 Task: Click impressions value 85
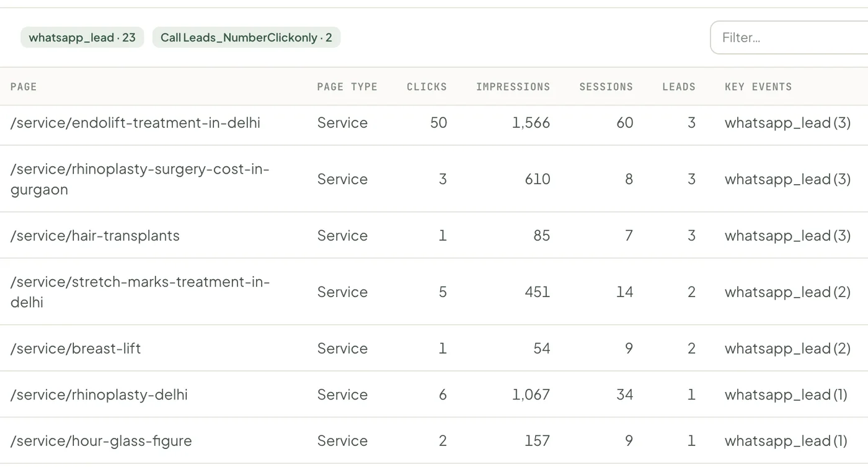[542, 236]
